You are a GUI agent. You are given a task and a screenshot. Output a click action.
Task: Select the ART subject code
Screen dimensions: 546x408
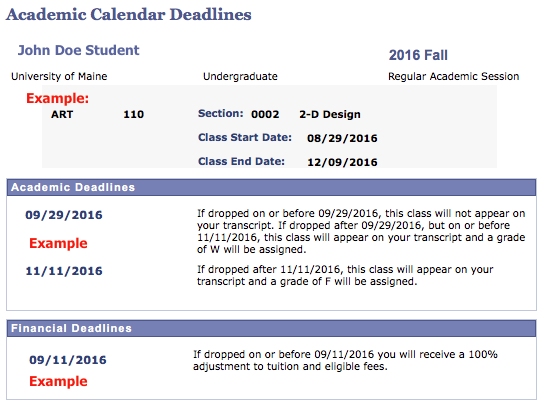[x=62, y=114]
